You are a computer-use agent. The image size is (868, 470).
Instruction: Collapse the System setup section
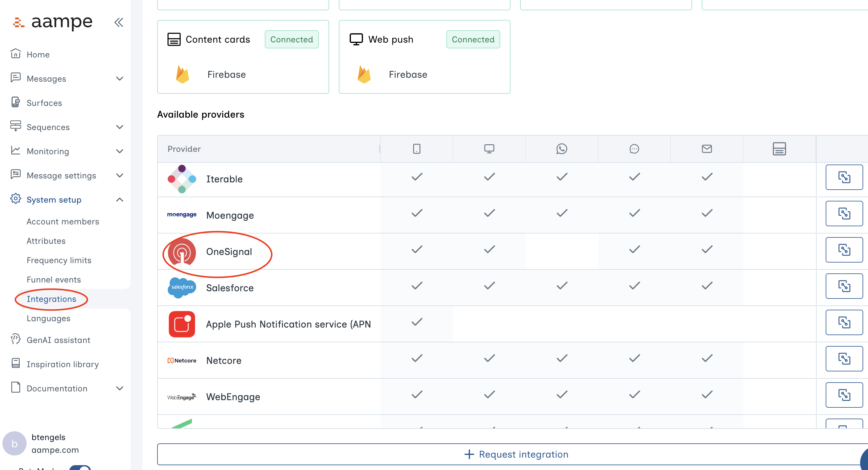[120, 199]
